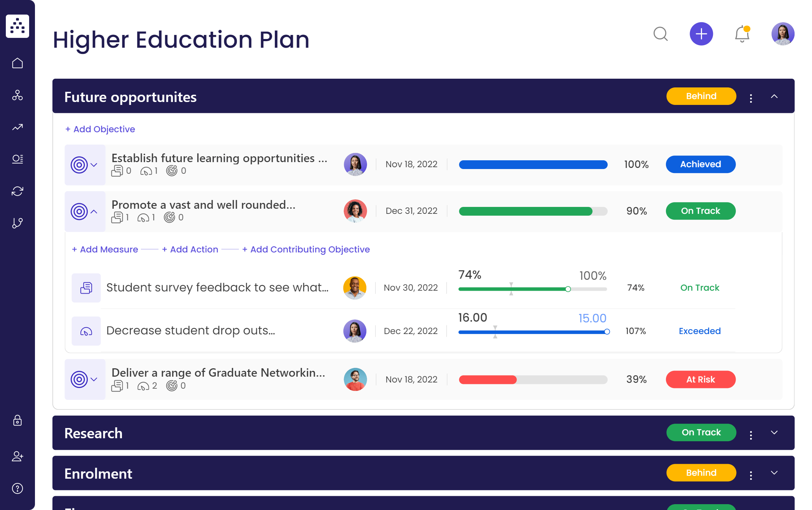This screenshot has width=812, height=510.
Task: Expand the Establish future learning objective
Action: pos(94,165)
